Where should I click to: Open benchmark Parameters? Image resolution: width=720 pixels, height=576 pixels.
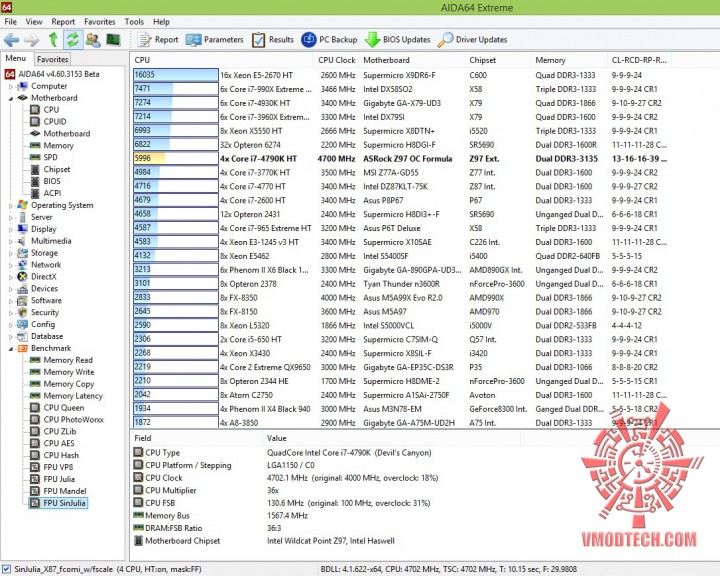214,40
